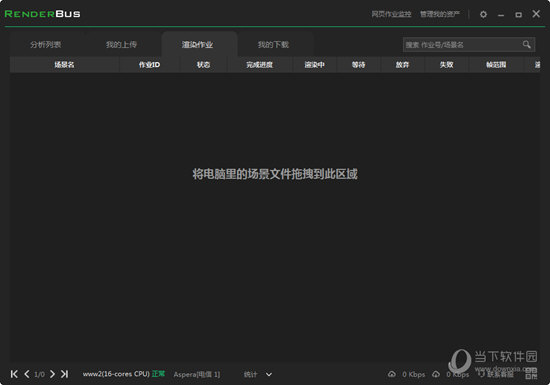Open the settings gear in the title bar
The image size is (550, 385).
coord(483,14)
